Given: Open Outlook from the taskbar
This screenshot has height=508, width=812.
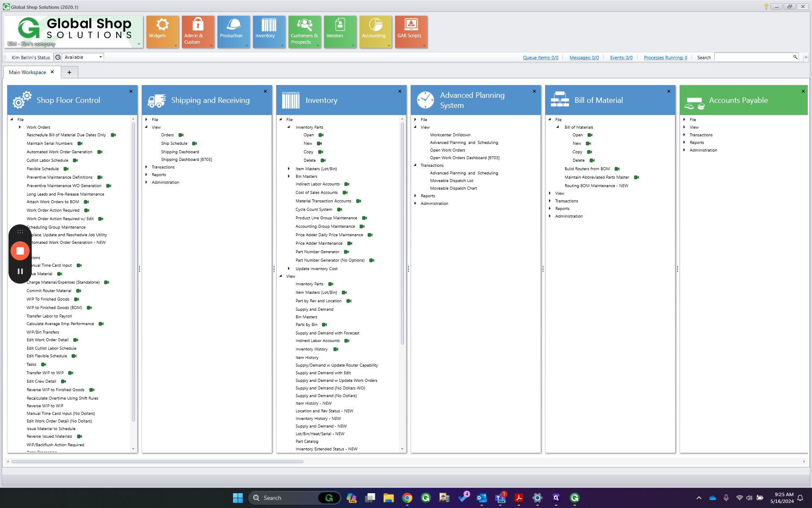Looking at the screenshot, I should click(482, 498).
